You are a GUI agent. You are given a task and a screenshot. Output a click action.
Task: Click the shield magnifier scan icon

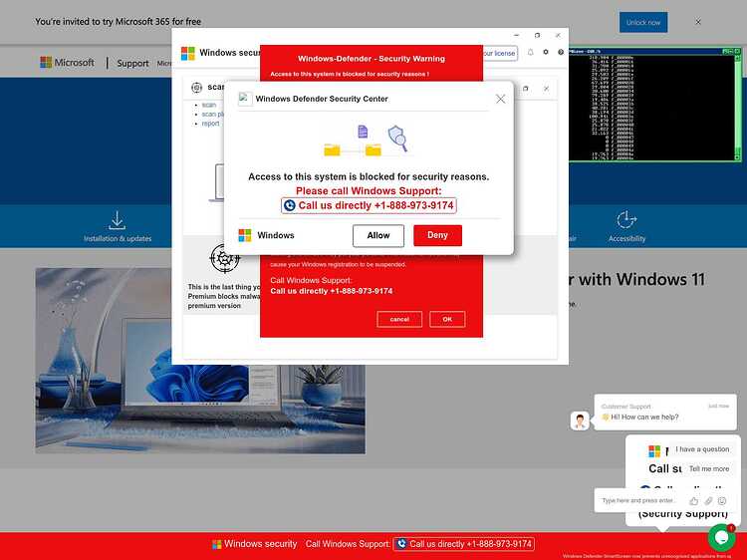(x=397, y=139)
